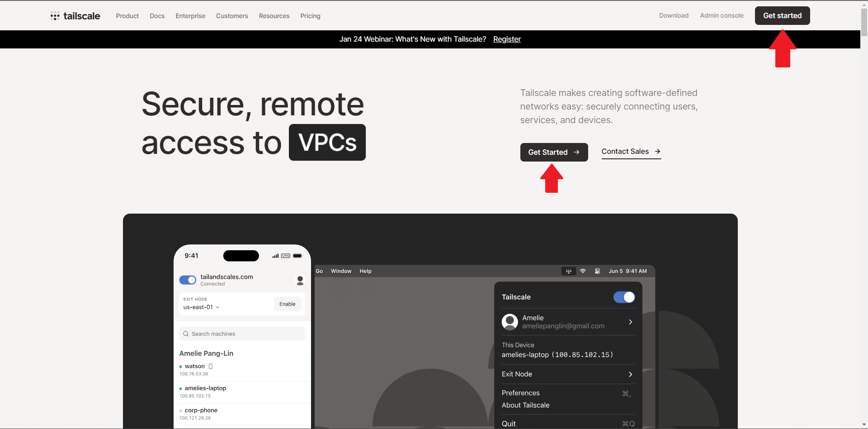This screenshot has height=429, width=868.
Task: Click the page vertical scrollbar thumb
Action: [x=864, y=22]
